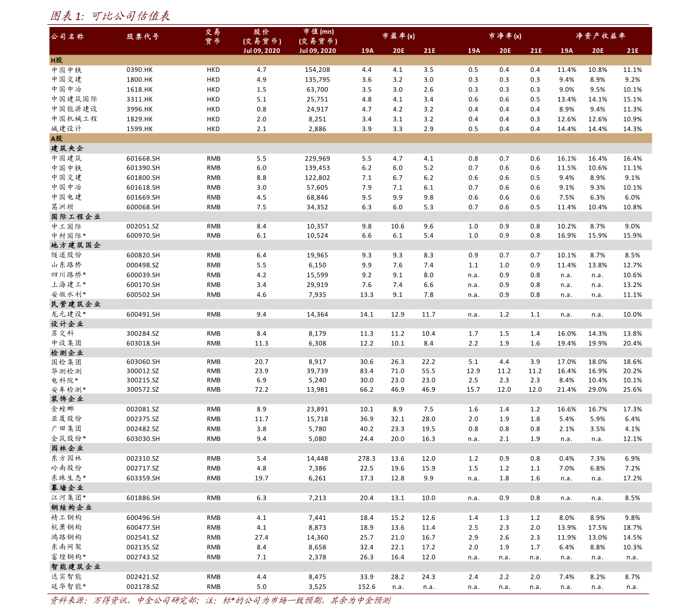Click the 278.3 P/E value for 东方园林
The height and width of the screenshot is (616, 685).
(x=366, y=458)
